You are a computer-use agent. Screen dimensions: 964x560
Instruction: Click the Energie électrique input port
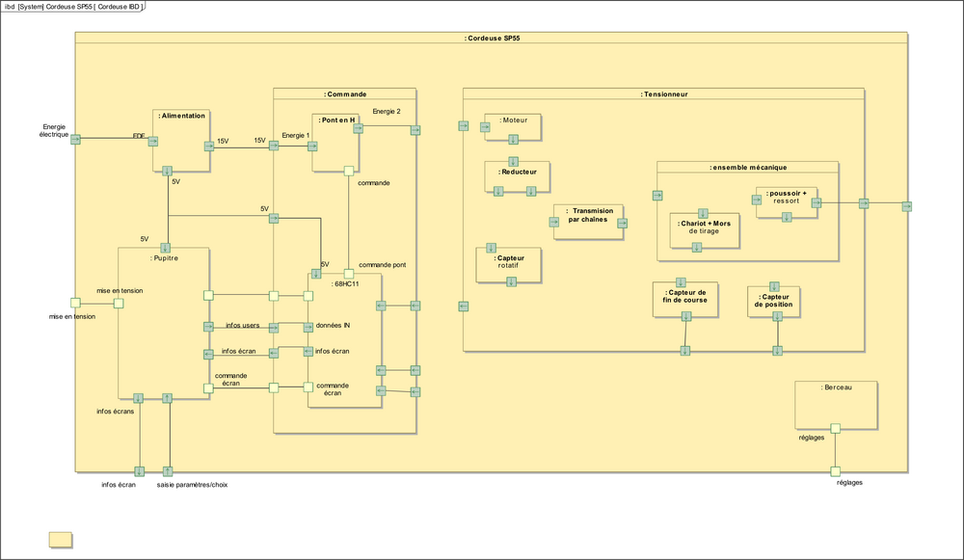click(x=75, y=140)
